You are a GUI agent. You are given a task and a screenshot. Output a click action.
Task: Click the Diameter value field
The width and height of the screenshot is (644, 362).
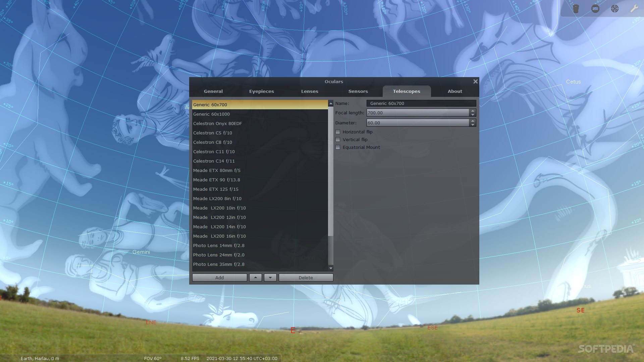click(418, 123)
